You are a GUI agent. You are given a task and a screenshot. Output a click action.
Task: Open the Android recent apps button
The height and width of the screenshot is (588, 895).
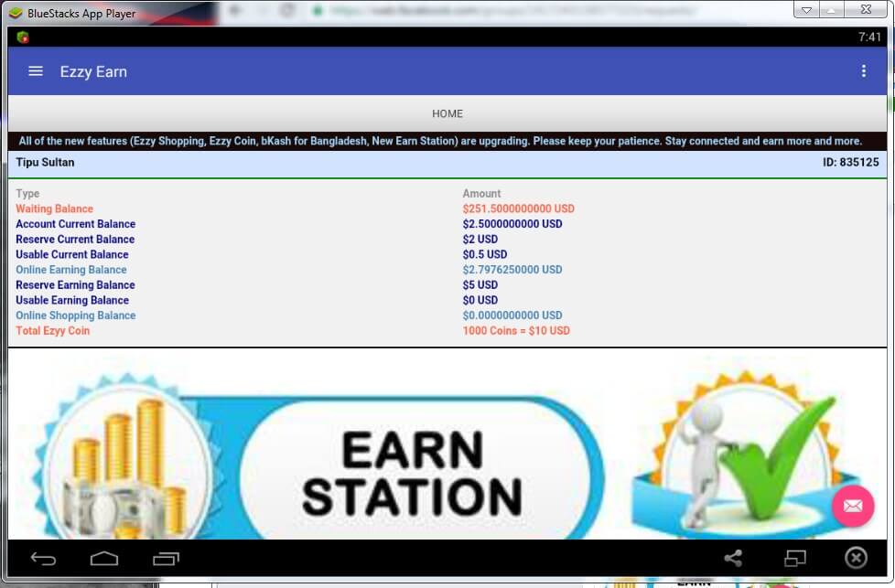point(166,558)
